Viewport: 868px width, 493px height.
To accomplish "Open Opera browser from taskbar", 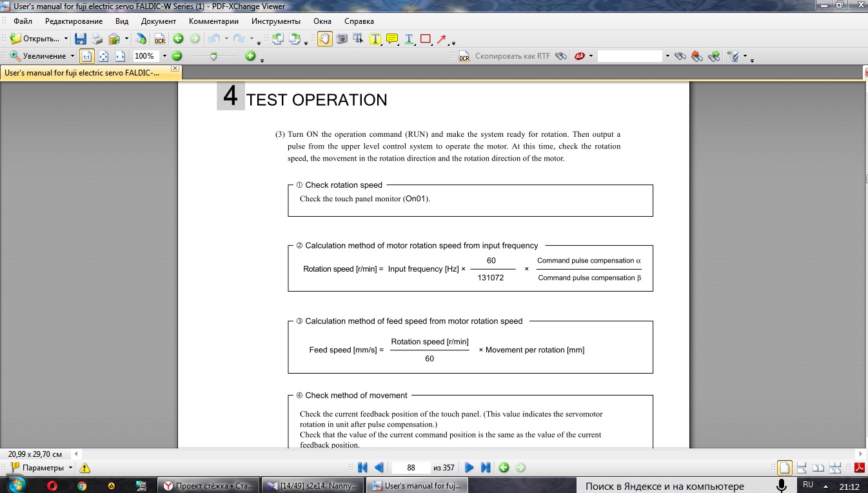I will (x=52, y=486).
